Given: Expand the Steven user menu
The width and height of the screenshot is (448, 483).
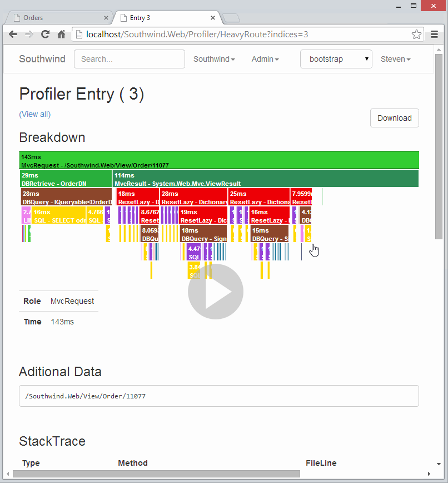Looking at the screenshot, I should click(395, 59).
